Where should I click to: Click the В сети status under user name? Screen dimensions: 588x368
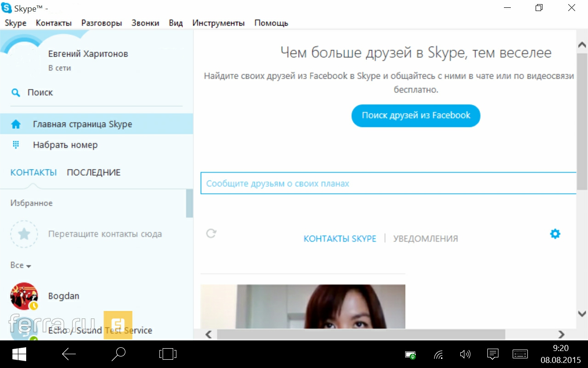(59, 68)
